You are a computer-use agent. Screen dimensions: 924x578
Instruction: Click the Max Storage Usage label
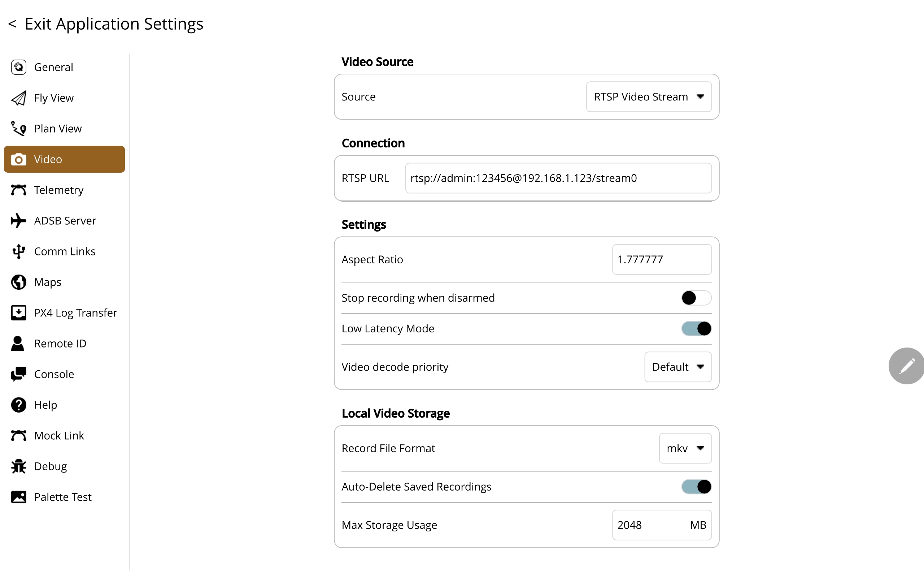(x=389, y=525)
